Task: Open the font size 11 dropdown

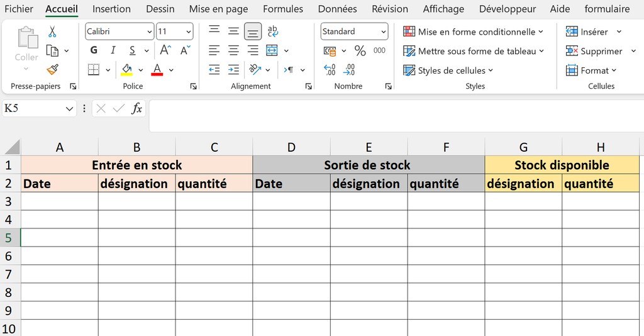Action: coord(189,31)
